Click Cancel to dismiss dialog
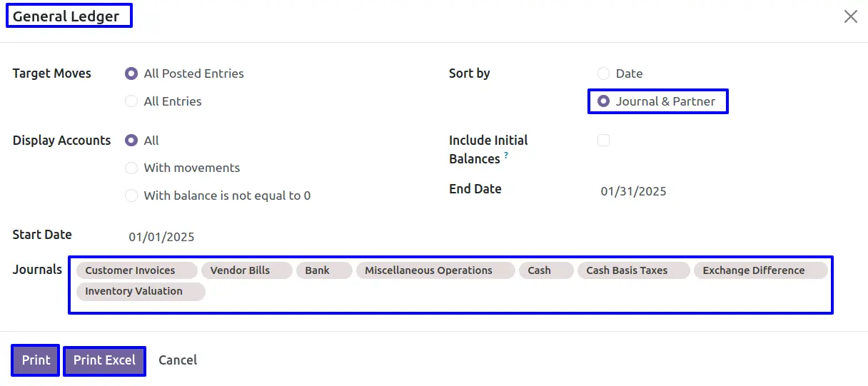Image resolution: width=868 pixels, height=386 pixels. (178, 360)
